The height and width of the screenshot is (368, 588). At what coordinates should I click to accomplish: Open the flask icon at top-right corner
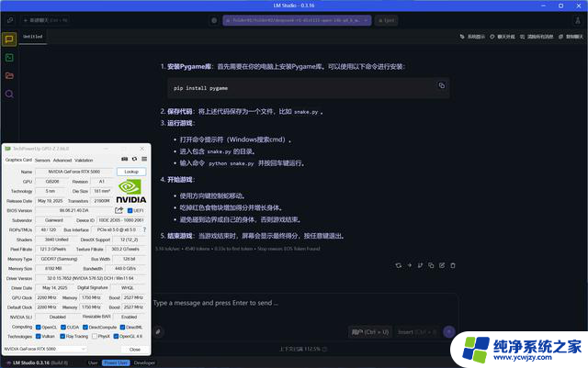coord(578,20)
